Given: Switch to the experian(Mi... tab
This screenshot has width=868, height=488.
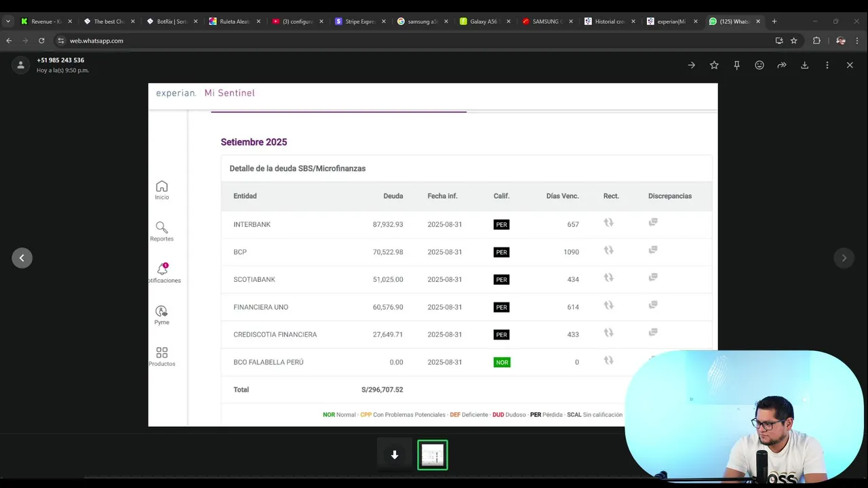Looking at the screenshot, I should tap(672, 22).
